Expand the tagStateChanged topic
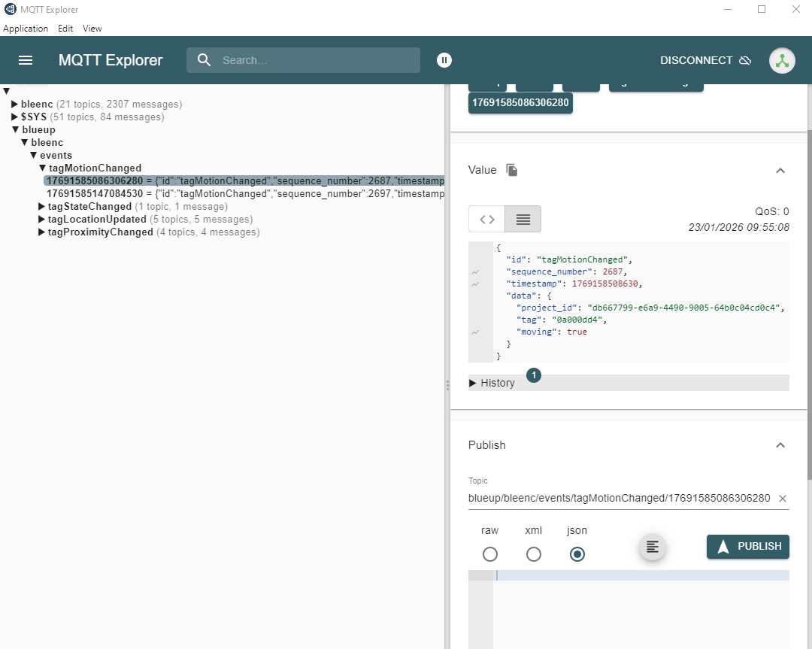This screenshot has height=649, width=812. click(x=43, y=206)
